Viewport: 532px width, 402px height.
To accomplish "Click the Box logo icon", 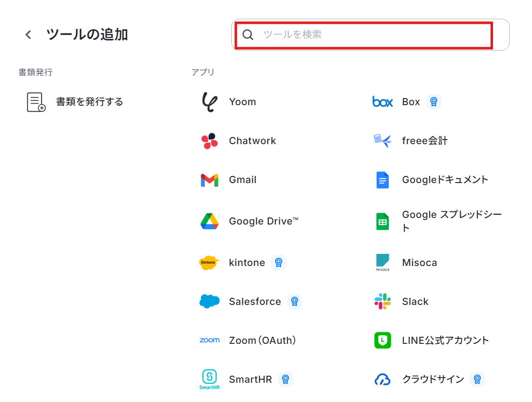I will [x=382, y=102].
